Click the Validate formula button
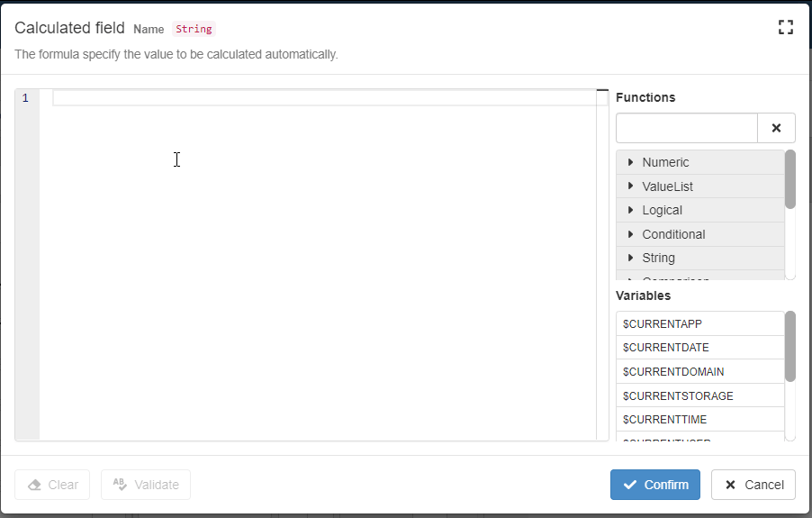 146,485
